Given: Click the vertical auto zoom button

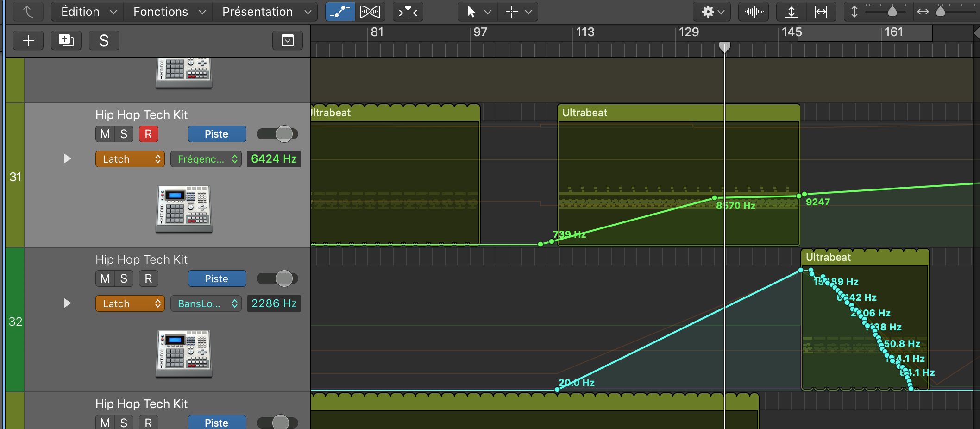Looking at the screenshot, I should 792,12.
